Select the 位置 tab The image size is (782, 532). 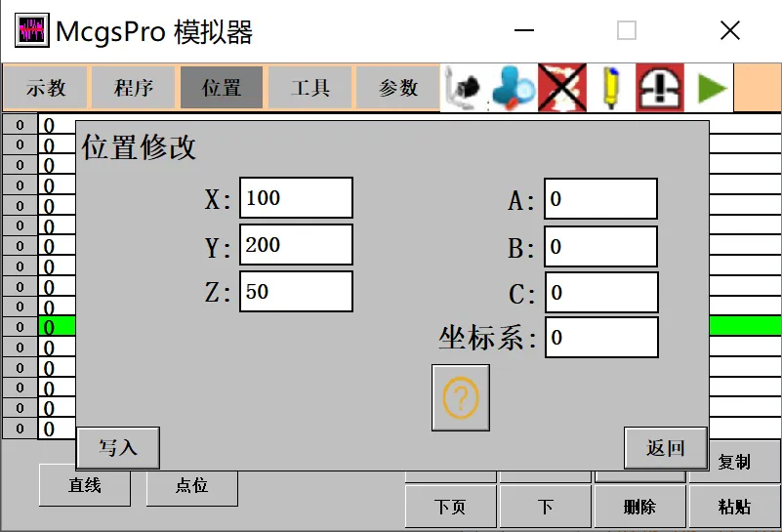click(x=222, y=88)
